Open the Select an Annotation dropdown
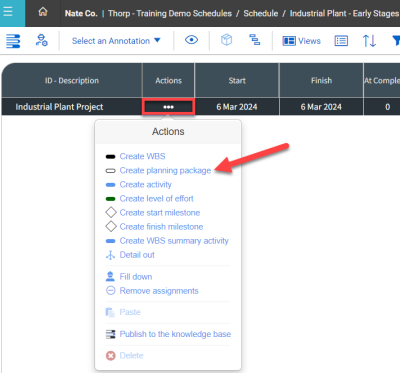Screen dimensions: 400x373 coord(116,41)
